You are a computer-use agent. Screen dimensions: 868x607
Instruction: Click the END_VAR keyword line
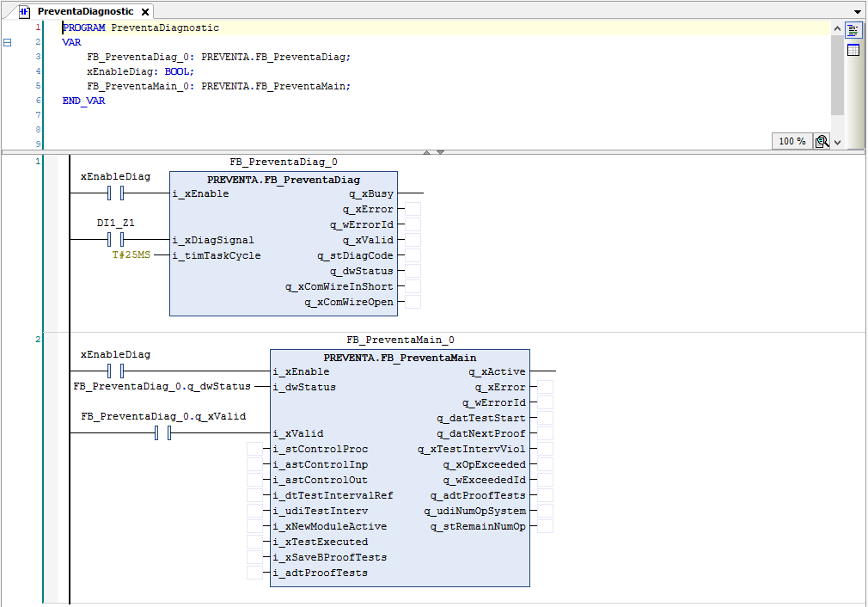[83, 101]
